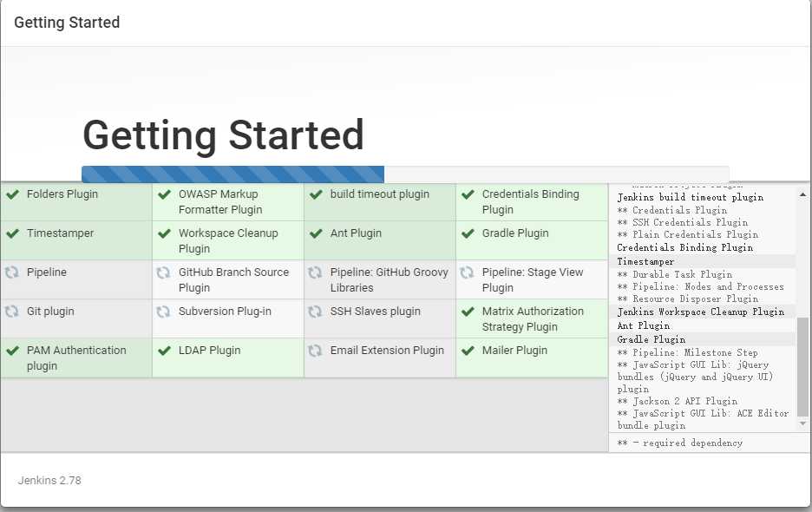Click the Gradle Plugin checkmark icon
This screenshot has width=812, height=512.
pyautogui.click(x=468, y=233)
